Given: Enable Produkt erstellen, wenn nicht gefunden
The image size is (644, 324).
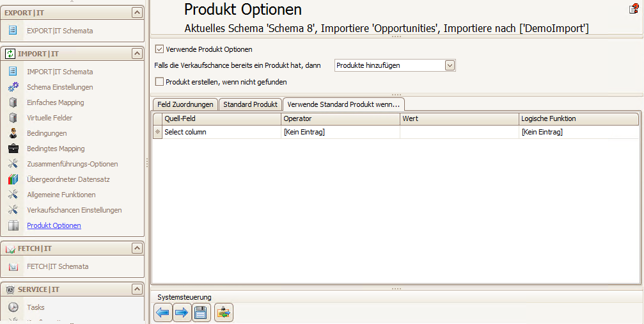Looking at the screenshot, I should point(159,82).
